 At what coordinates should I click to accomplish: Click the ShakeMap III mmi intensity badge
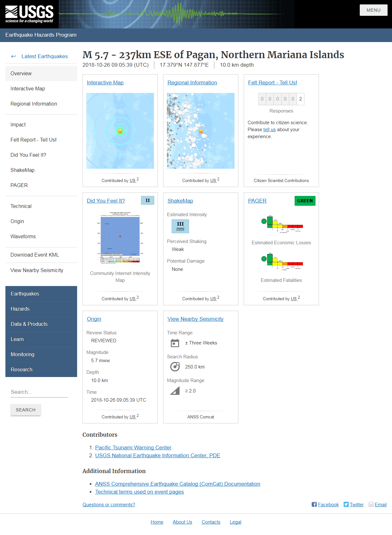tap(180, 226)
